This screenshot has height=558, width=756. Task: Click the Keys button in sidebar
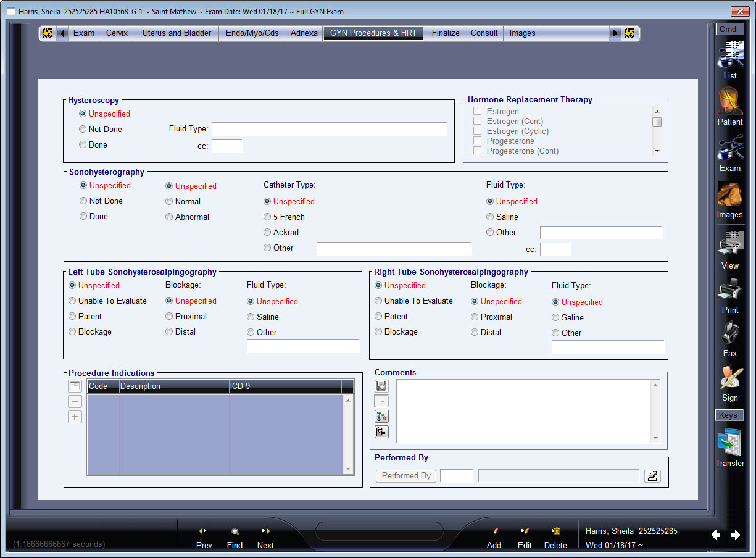(x=728, y=415)
